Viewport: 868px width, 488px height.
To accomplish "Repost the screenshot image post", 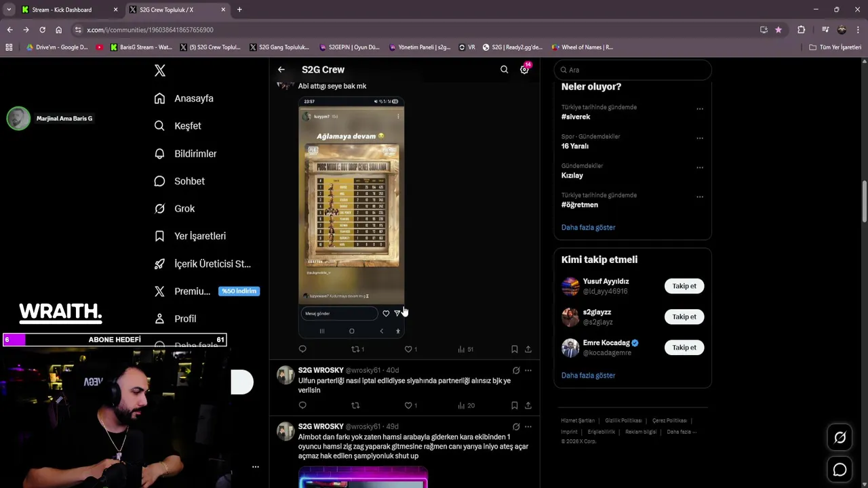I will coord(357,349).
